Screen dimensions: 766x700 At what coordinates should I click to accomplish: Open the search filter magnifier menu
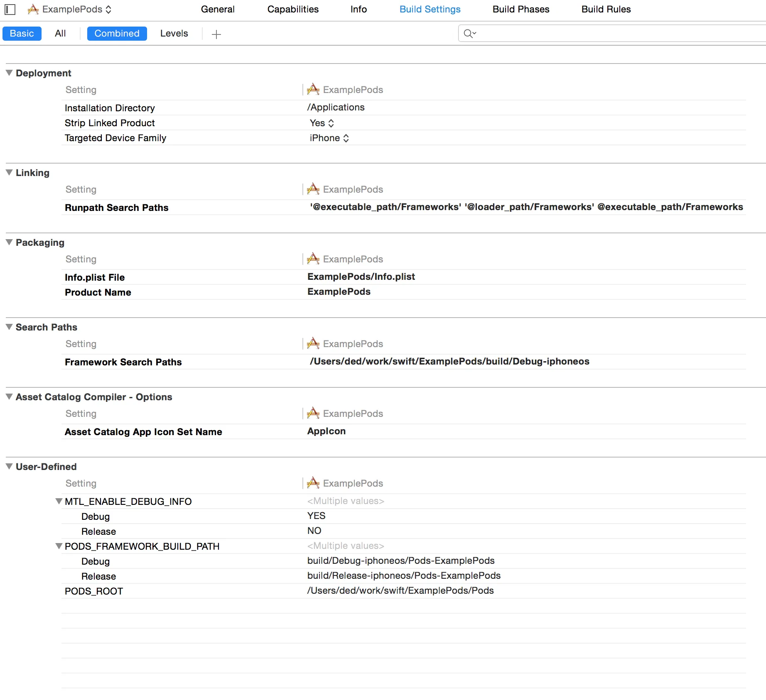pos(470,34)
